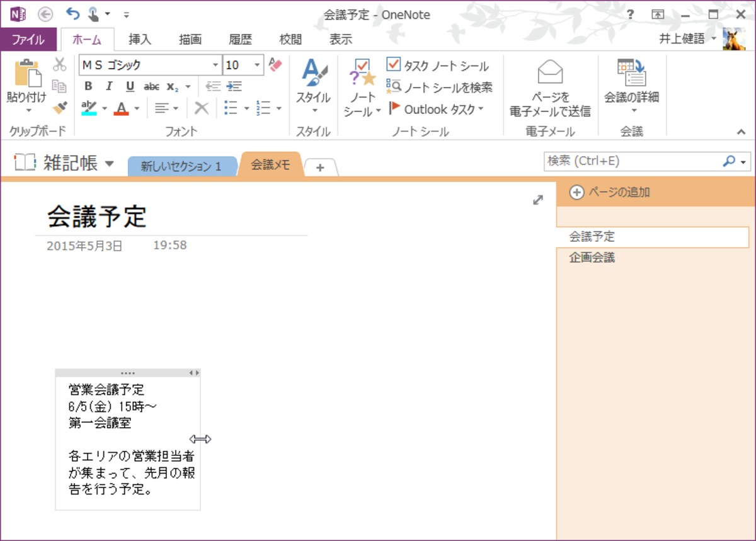Click the decrease indent icon

pos(214,86)
